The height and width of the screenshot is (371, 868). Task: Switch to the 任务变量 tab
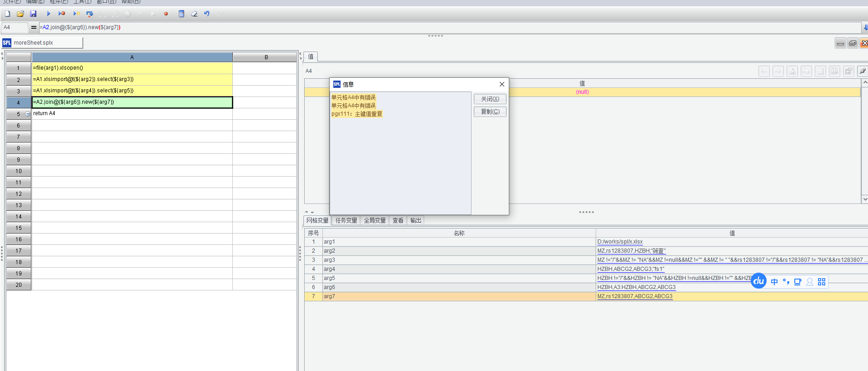tap(346, 220)
